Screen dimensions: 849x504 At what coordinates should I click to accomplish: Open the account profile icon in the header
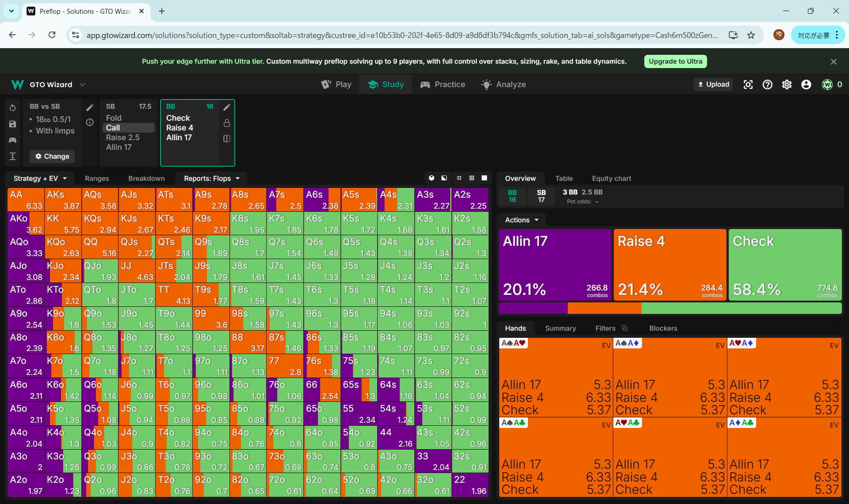806,84
